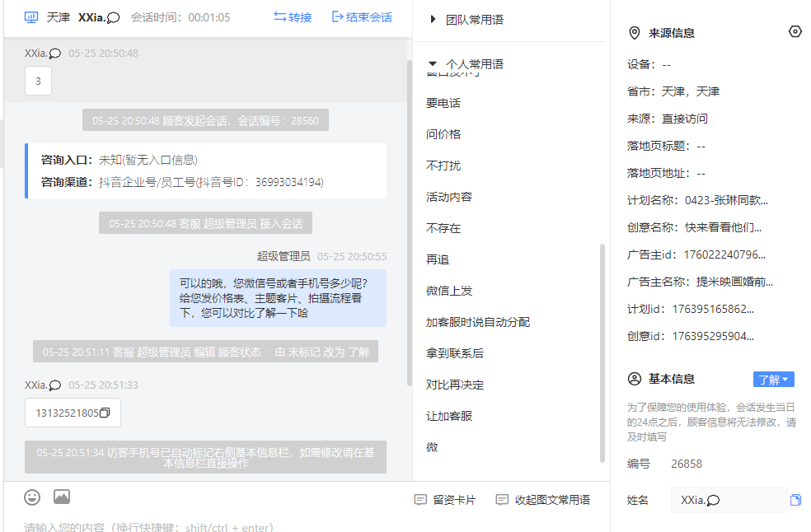Select the 微信上发 quick phrase

pos(449,291)
